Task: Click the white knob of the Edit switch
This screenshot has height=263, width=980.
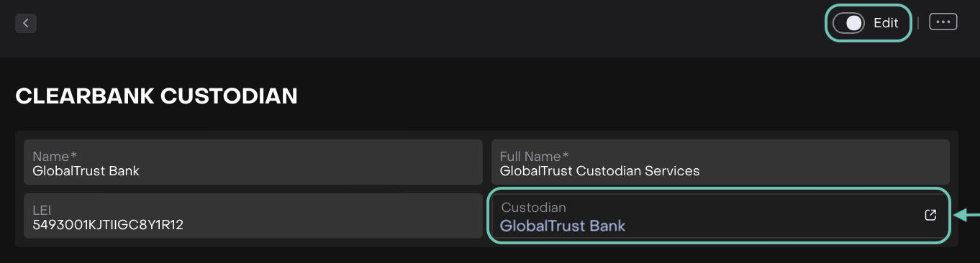Action: pos(854,23)
